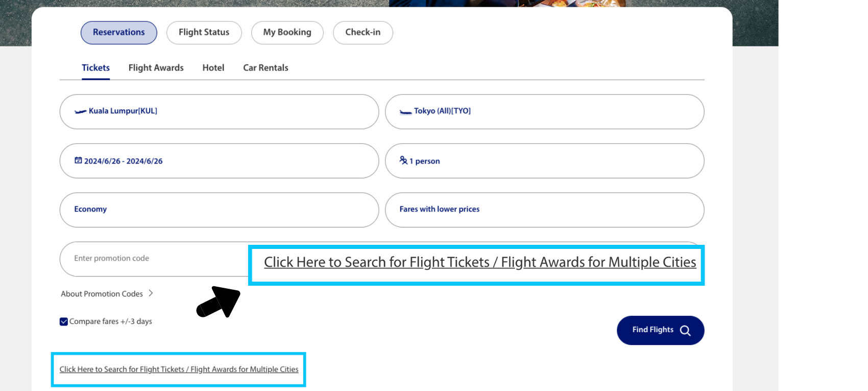Open My Booking
The image size is (868, 391).
pos(287,32)
